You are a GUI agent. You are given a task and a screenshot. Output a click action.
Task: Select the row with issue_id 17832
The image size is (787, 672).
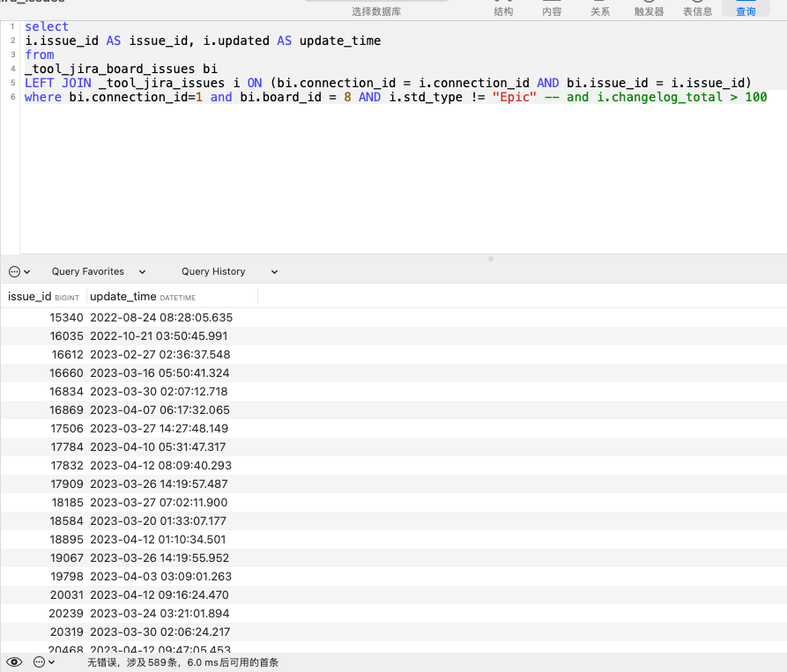click(x=393, y=465)
